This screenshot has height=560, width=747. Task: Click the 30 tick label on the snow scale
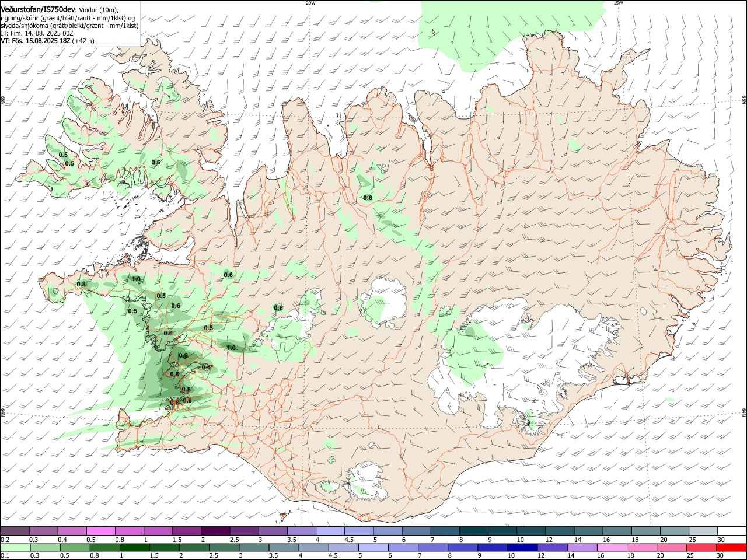[x=721, y=540]
